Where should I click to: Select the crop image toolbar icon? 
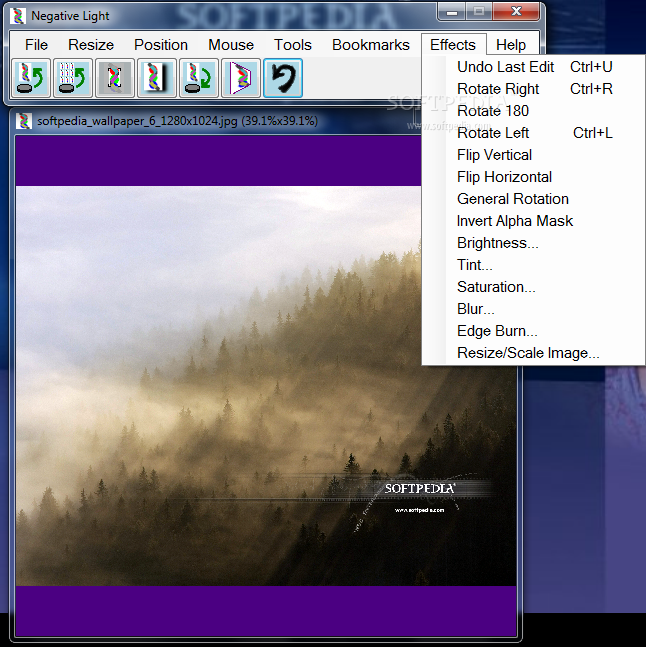[x=115, y=78]
